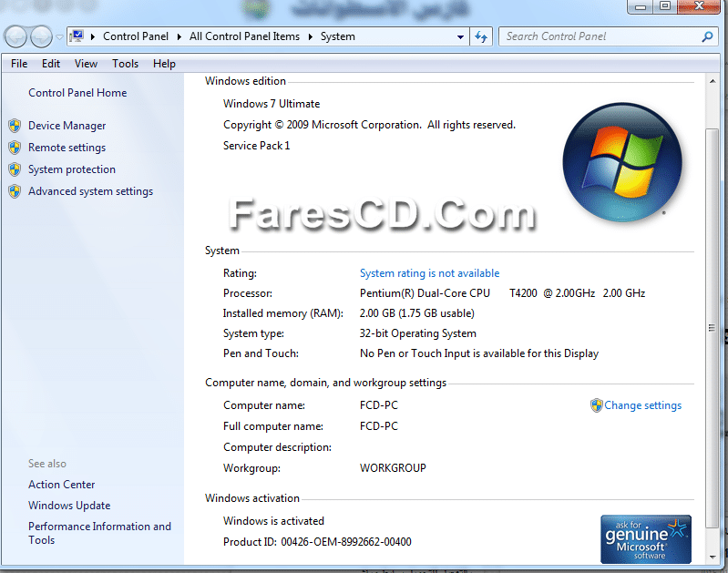Click the Windows logo orb image
Screen dimensions: 728x573
pos(622,162)
